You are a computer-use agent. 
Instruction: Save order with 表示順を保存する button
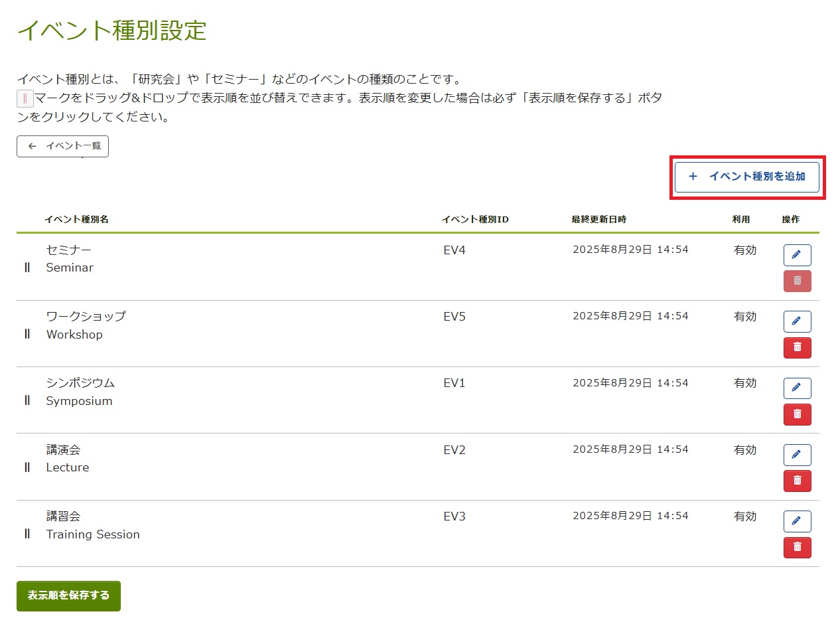[x=68, y=596]
